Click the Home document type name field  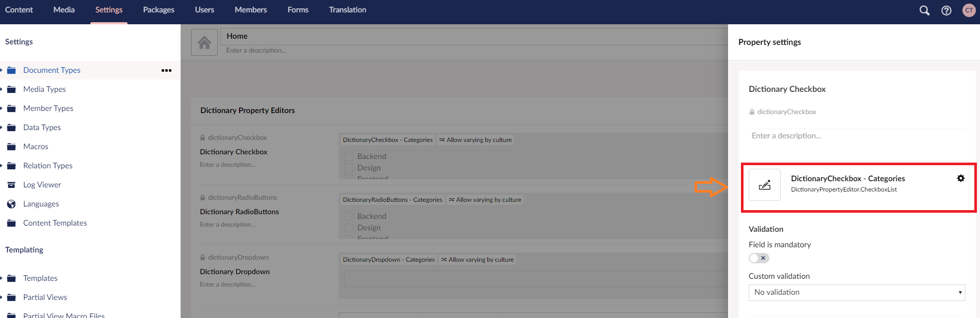click(x=474, y=36)
